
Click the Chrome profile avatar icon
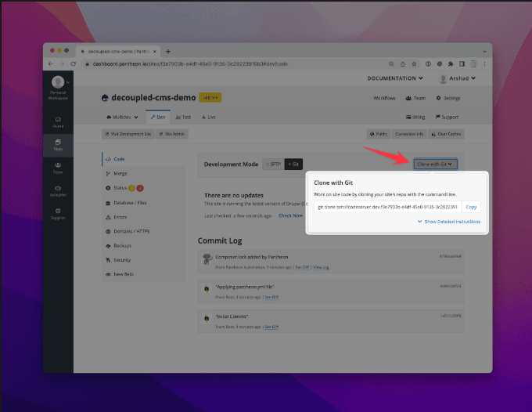click(x=473, y=64)
